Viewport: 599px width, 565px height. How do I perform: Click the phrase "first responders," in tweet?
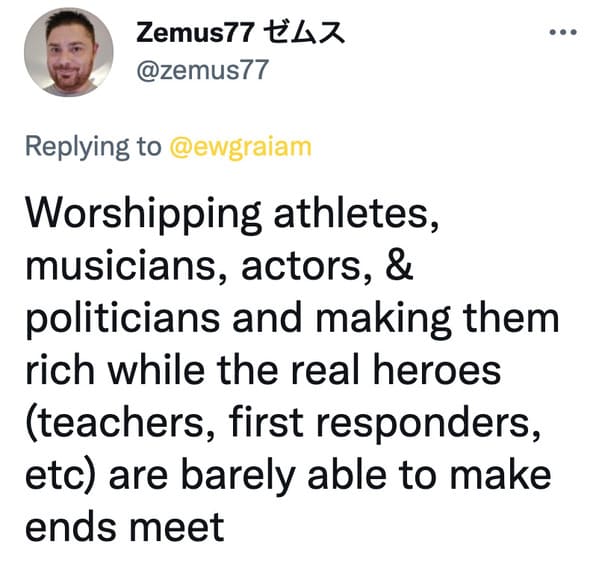385,424
